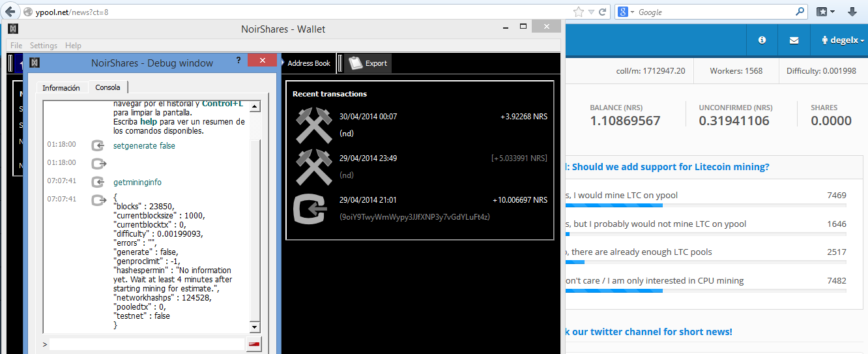The width and height of the screenshot is (868, 354).
Task: Maximize the NoirShares wallet window
Action: click(x=523, y=27)
